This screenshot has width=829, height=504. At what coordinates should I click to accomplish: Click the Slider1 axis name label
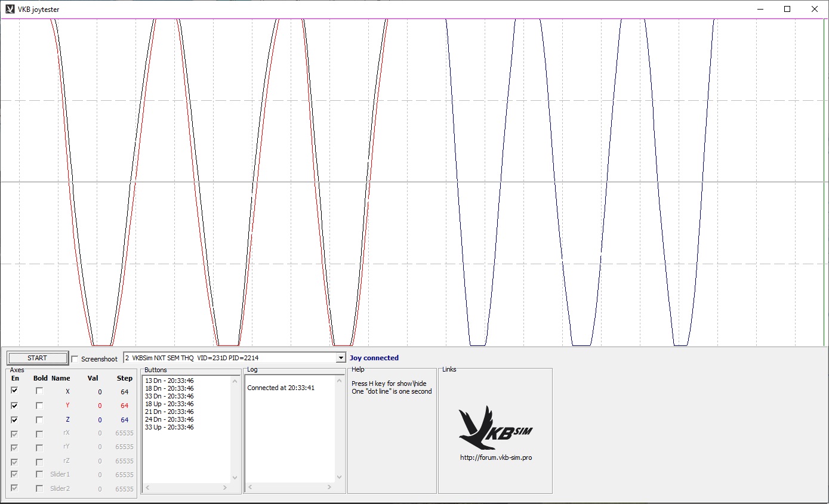click(x=60, y=475)
